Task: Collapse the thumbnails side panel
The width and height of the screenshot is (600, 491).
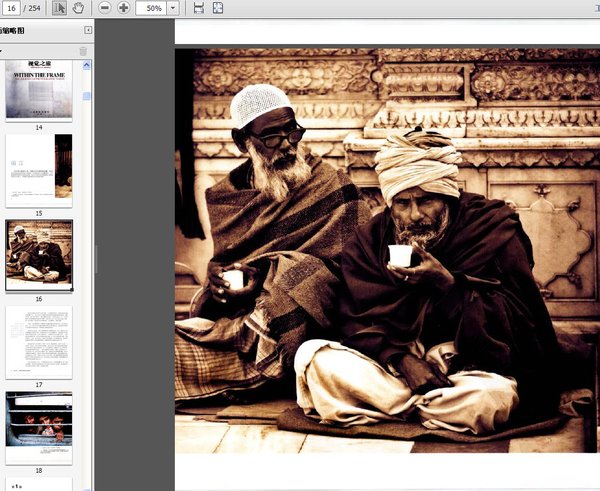Action: [88, 30]
